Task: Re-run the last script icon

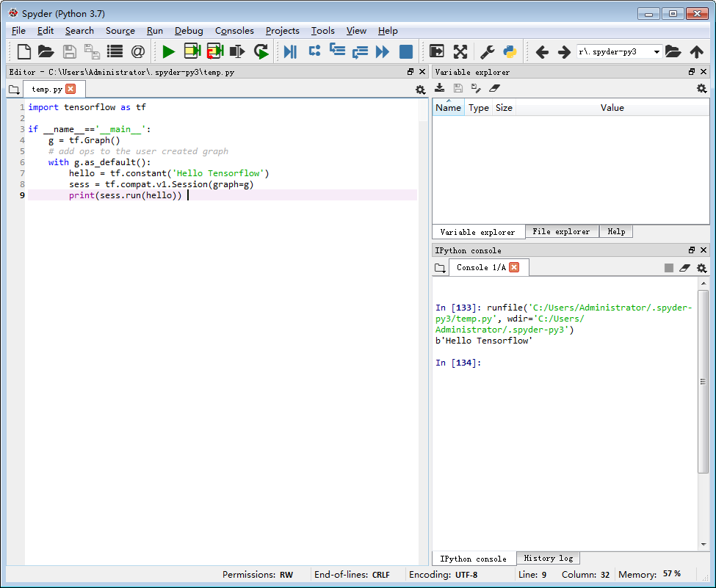Action: [x=261, y=51]
